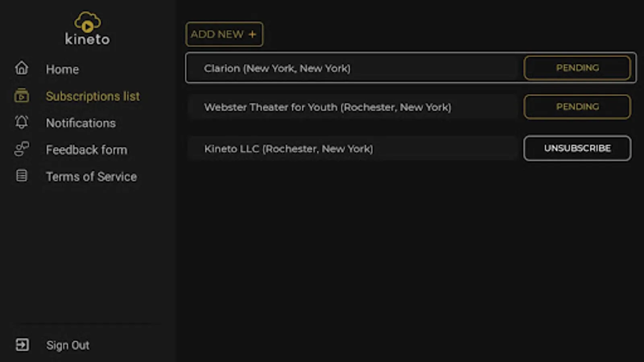The image size is (644, 362).
Task: Click the ADD NEW button
Action: [x=224, y=34]
